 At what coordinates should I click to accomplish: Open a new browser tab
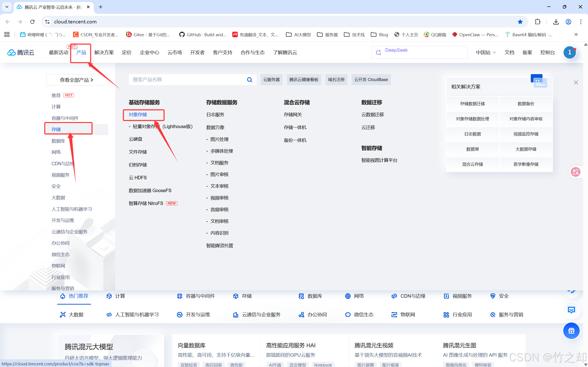(x=101, y=7)
